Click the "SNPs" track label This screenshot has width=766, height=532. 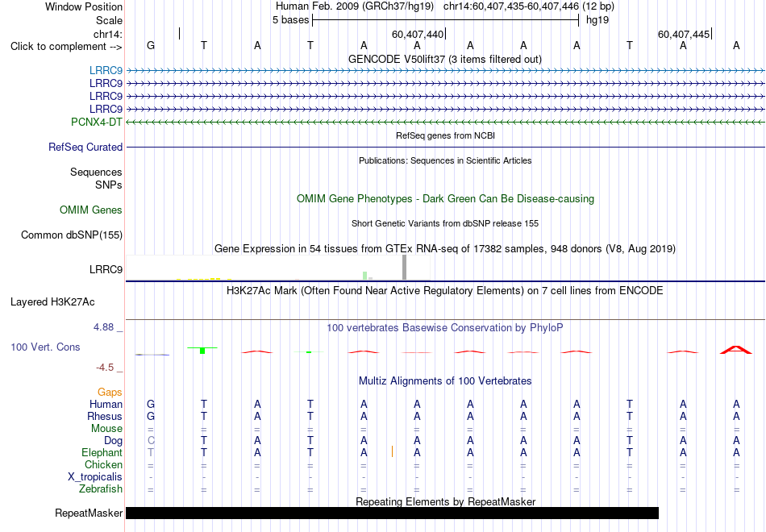[x=109, y=185]
